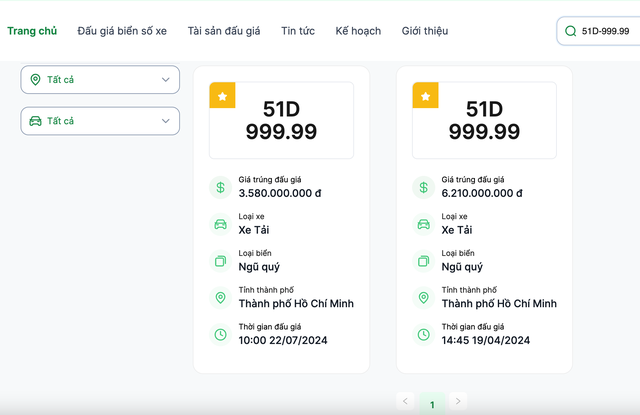Click the truck icon in first card
Screen dimensions: 640x415
(220, 224)
